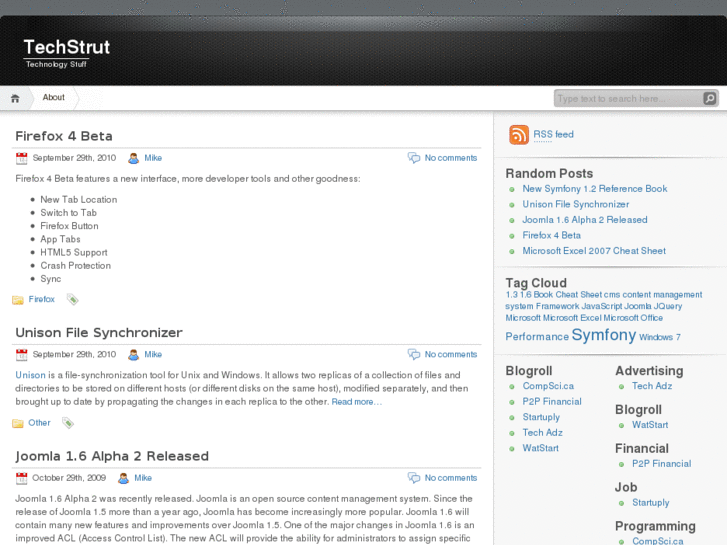This screenshot has width=727, height=545.
Task: Click author icon next to Mike on Joomla post
Action: (123, 478)
